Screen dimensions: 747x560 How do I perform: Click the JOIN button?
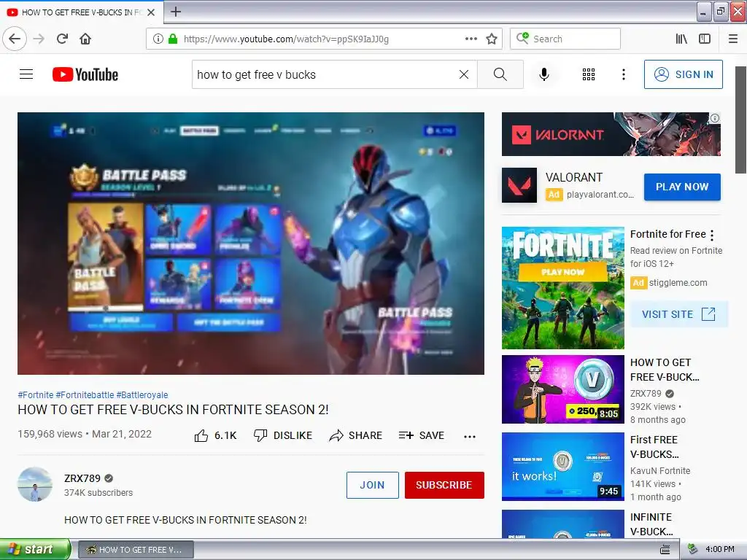373,485
